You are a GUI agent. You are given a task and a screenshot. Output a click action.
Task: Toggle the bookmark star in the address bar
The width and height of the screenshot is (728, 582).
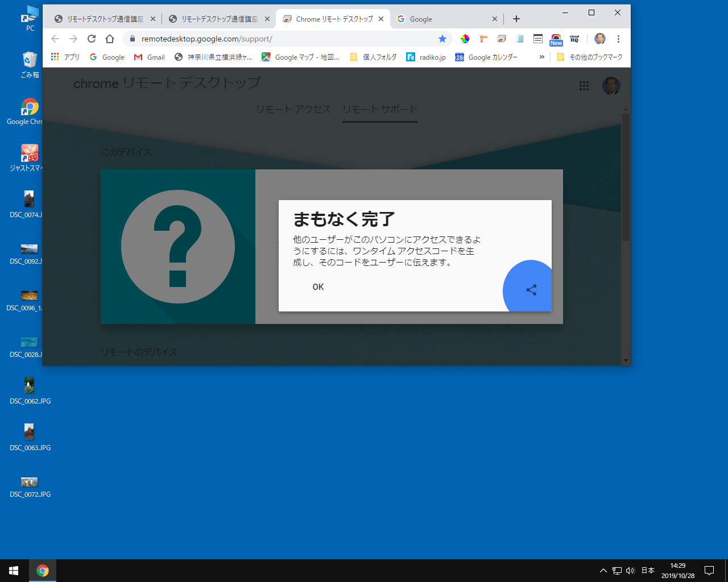442,39
